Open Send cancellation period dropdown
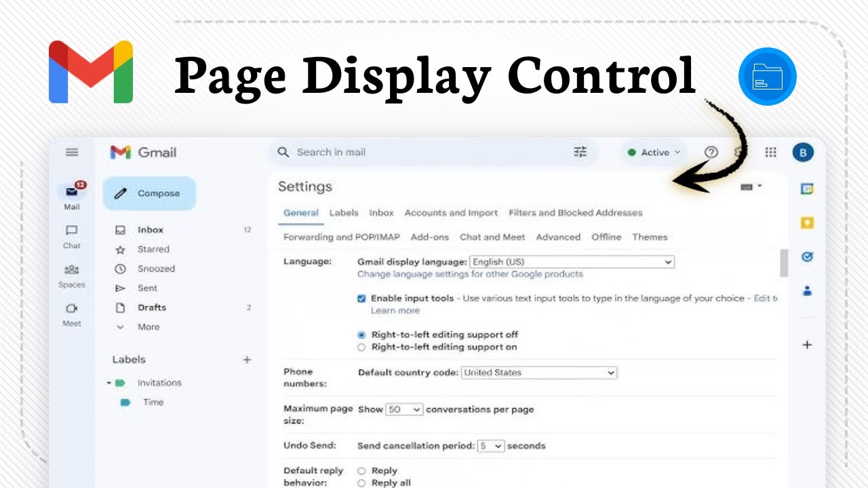868x488 pixels. coord(491,446)
